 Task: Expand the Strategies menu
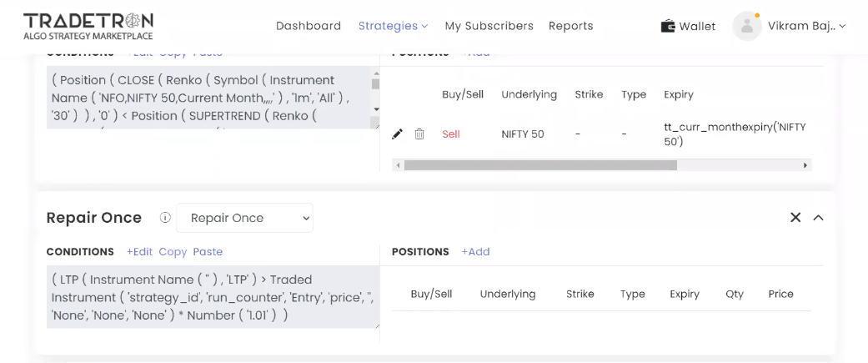pyautogui.click(x=393, y=26)
